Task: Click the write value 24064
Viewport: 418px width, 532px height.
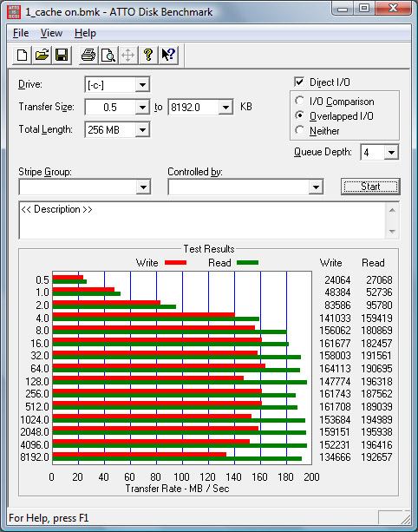Action: point(337,280)
